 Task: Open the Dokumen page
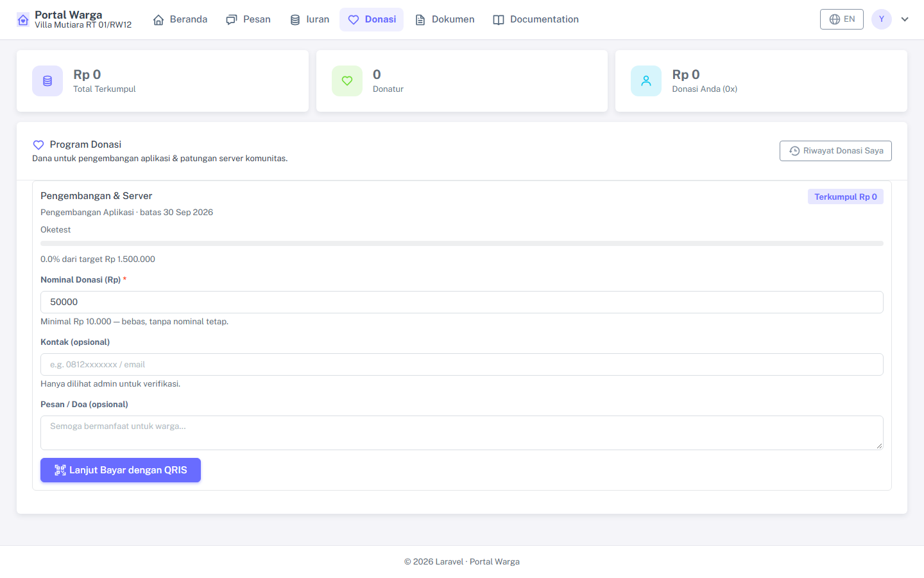[x=445, y=19]
